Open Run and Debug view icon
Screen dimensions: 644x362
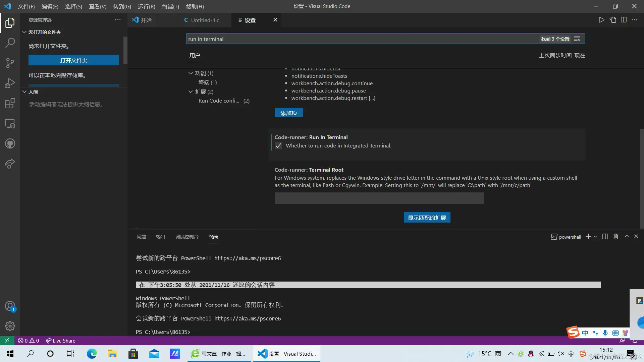click(x=10, y=83)
